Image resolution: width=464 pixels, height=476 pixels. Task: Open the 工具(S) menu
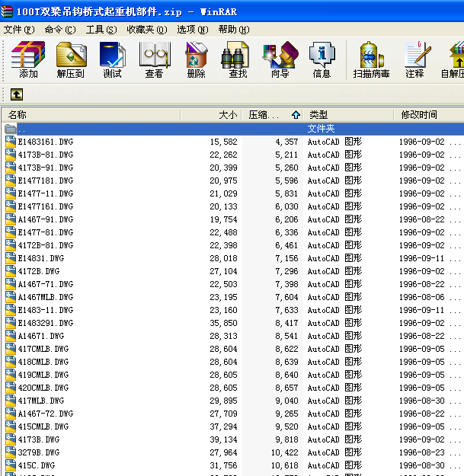(101, 30)
